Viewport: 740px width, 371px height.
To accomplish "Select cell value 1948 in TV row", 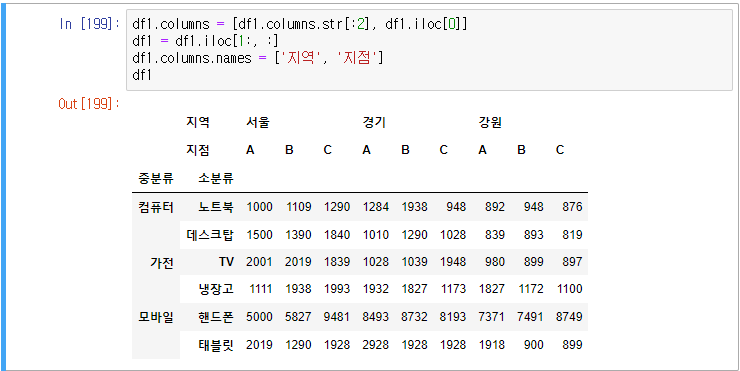I will pyautogui.click(x=453, y=262).
